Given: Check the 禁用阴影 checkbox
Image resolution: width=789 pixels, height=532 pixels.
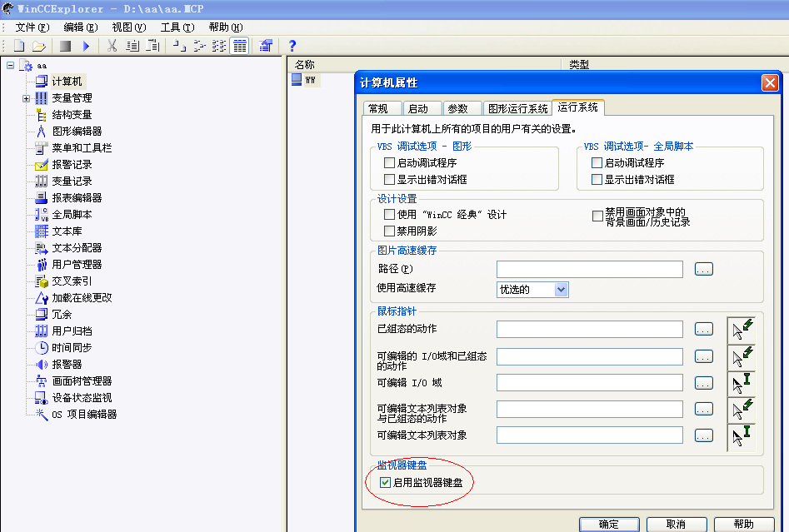Looking at the screenshot, I should tap(389, 231).
